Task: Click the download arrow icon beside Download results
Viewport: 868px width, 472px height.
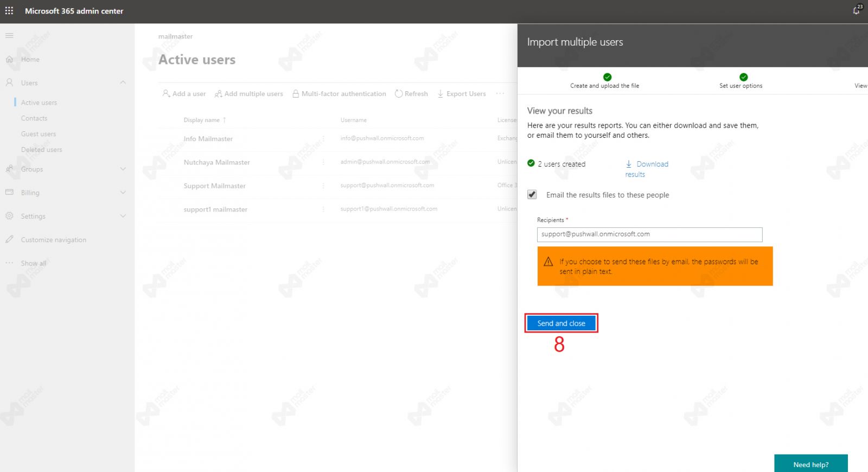Action: [x=629, y=164]
